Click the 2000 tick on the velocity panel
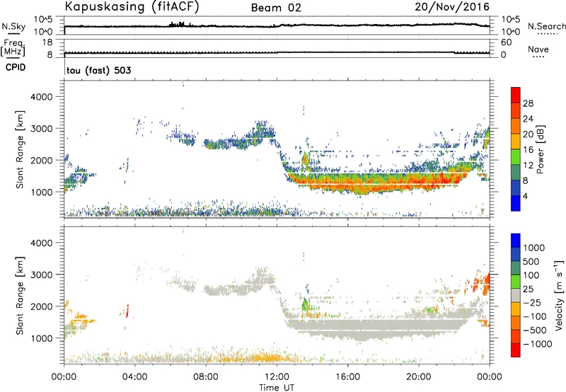566x392 pixels. point(42,306)
